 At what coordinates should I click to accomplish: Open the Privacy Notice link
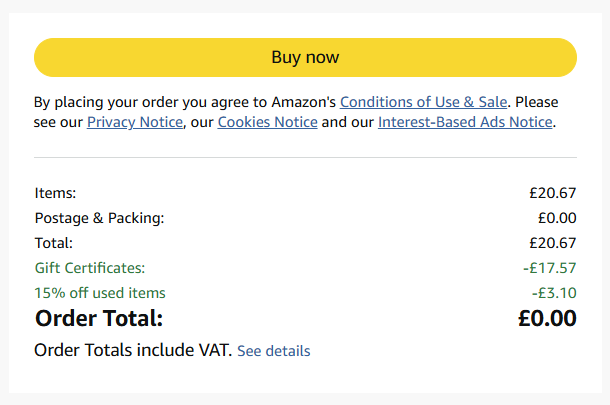tap(135, 122)
